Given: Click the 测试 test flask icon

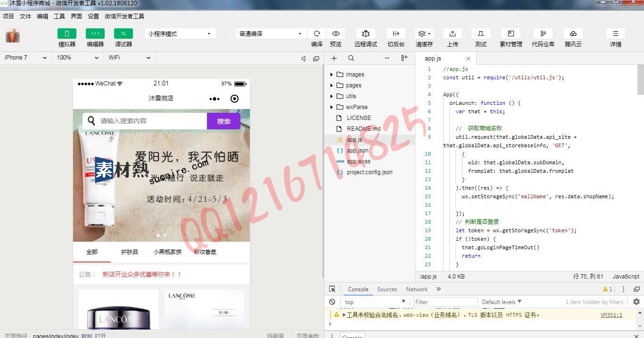Looking at the screenshot, I should [x=481, y=34].
